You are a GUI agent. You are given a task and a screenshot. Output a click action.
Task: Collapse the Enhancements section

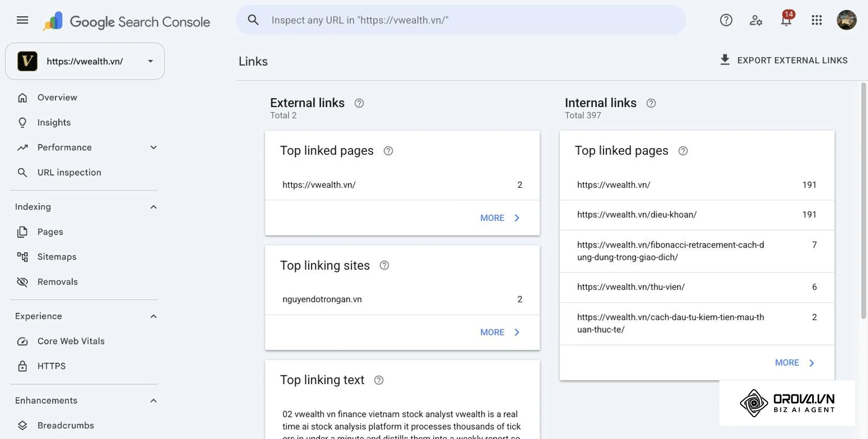coord(154,400)
